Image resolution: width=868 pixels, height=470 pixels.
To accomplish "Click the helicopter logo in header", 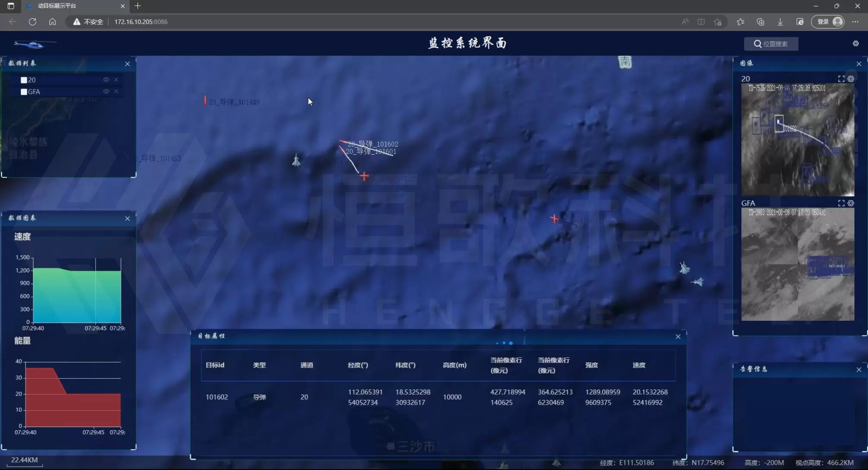I will (x=35, y=44).
